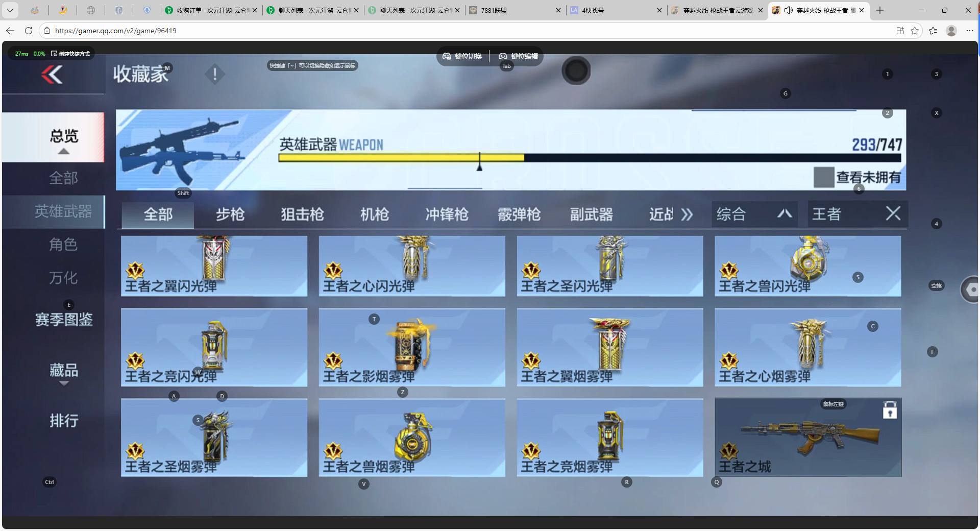Image resolution: width=980 pixels, height=531 pixels.
Task: Open the browser favorites list icon
Action: 933,31
